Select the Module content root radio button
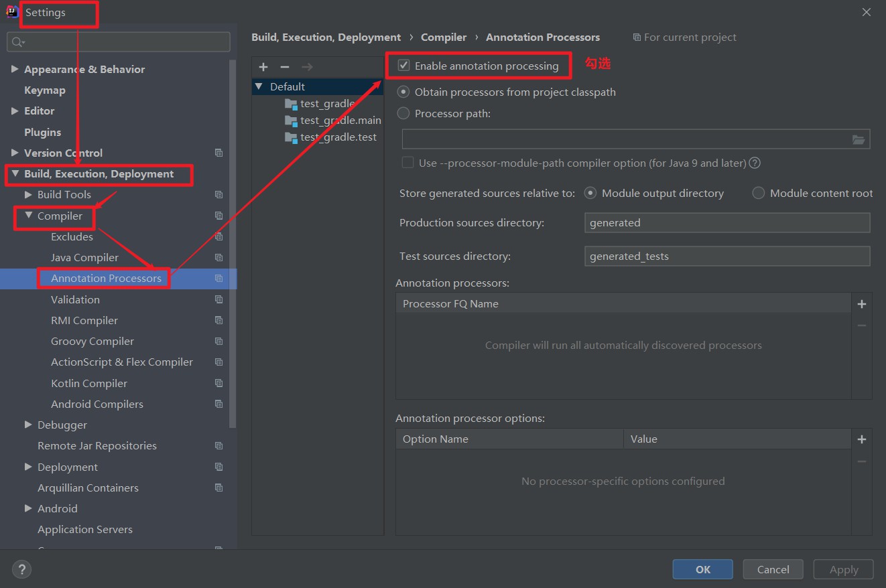The height and width of the screenshot is (588, 886). pyautogui.click(x=758, y=193)
